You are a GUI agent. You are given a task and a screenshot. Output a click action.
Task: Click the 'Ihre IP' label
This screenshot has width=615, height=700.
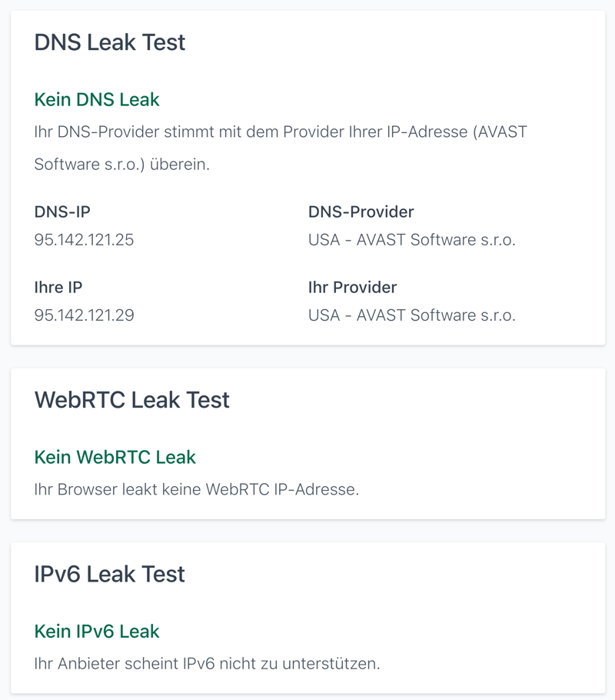click(x=58, y=288)
